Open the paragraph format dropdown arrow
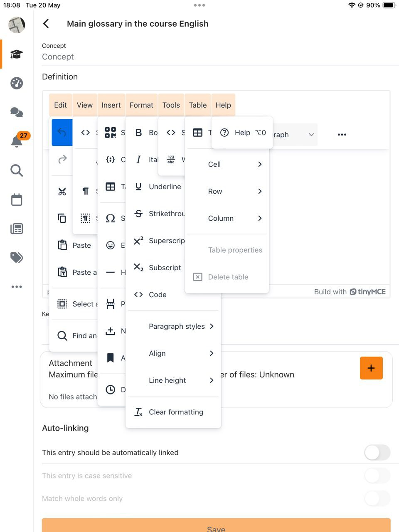 (x=311, y=135)
